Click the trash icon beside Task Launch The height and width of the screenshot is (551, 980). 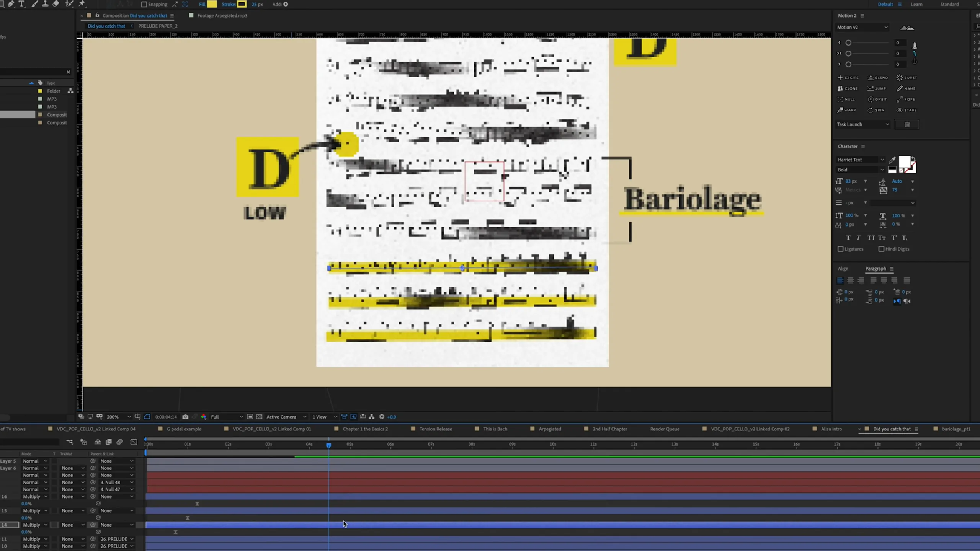pyautogui.click(x=907, y=124)
